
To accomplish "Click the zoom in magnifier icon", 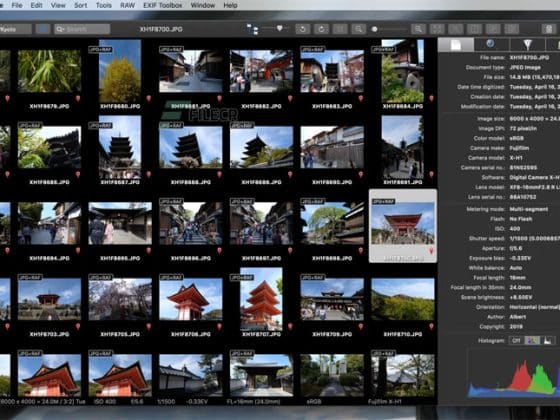I will 419,29.
